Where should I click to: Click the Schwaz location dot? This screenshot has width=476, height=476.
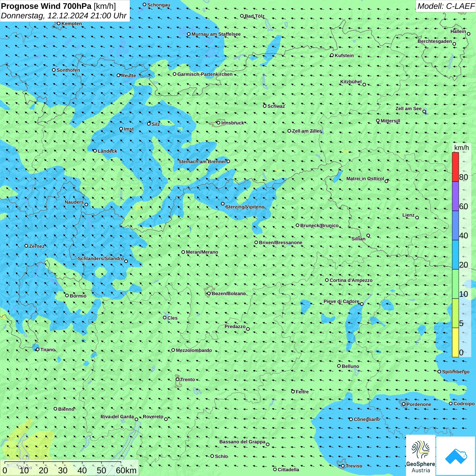(x=265, y=106)
